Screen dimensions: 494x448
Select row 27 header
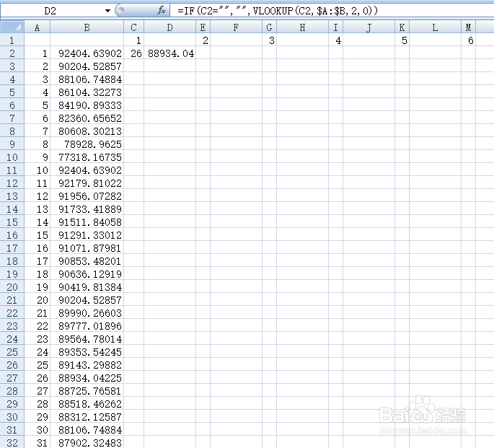click(x=12, y=378)
